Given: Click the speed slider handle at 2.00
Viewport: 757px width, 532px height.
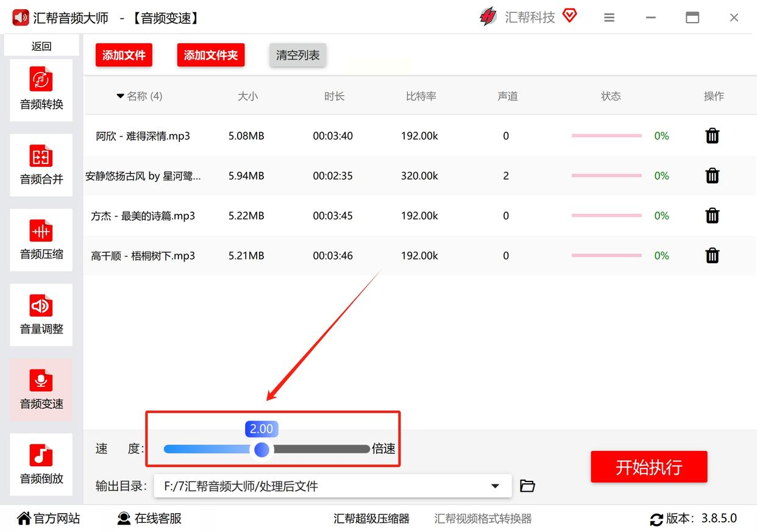Looking at the screenshot, I should [261, 450].
